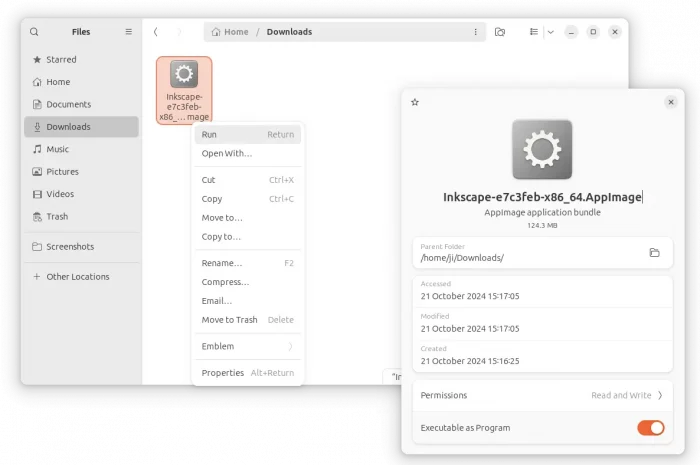
Task: Open Other Locations in the sidebar
Action: [x=77, y=277]
